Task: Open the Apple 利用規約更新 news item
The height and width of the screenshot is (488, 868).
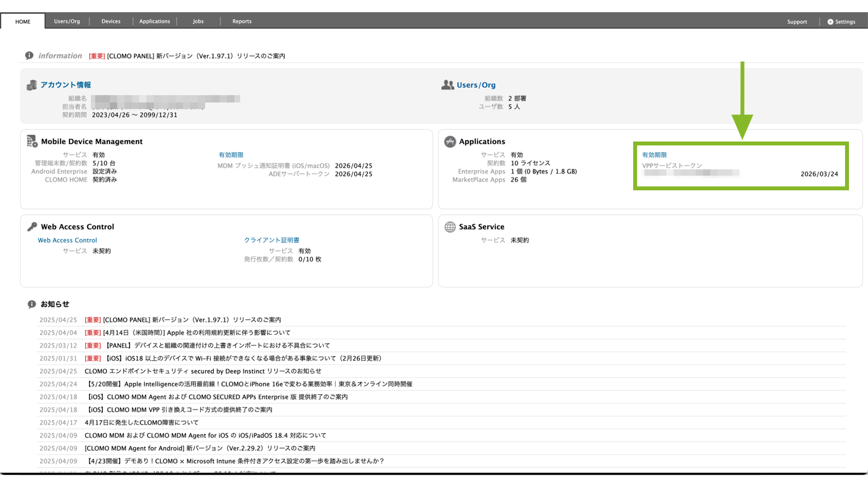Action: (x=187, y=333)
